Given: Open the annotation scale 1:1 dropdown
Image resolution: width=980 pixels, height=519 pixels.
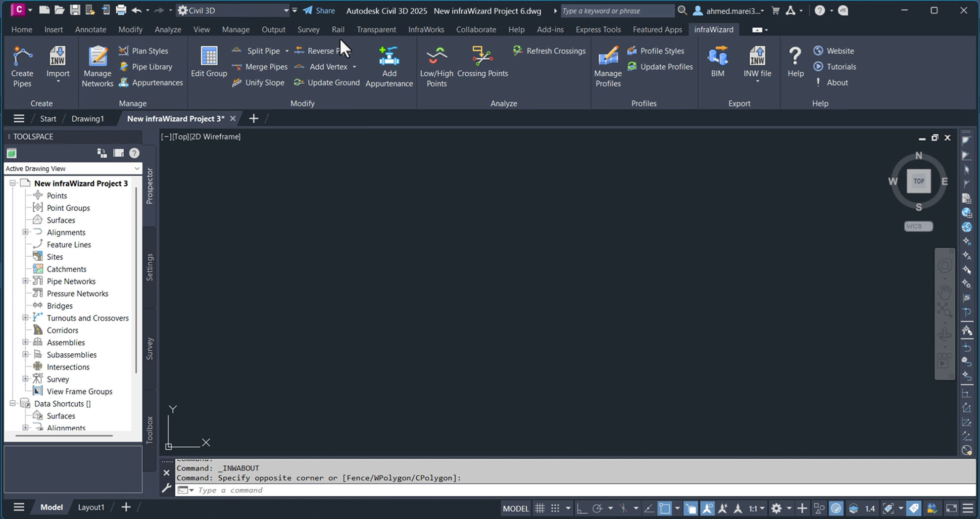Looking at the screenshot, I should point(757,508).
